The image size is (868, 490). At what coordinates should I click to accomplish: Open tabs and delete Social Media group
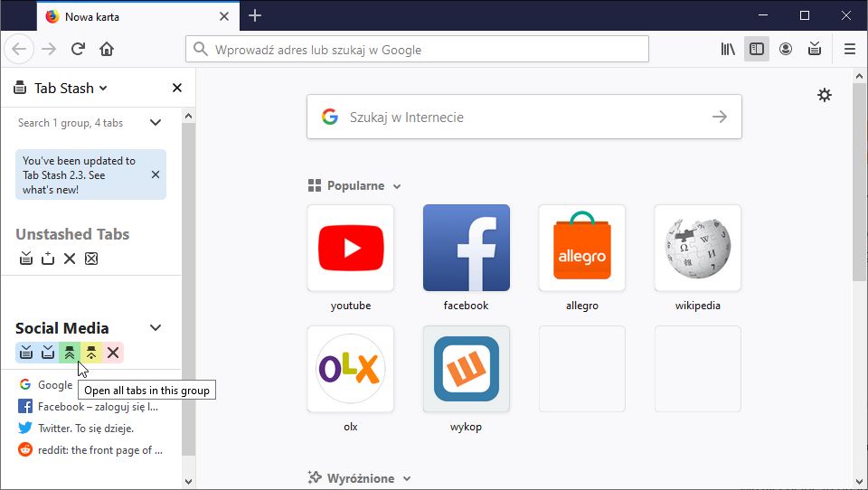coord(91,353)
